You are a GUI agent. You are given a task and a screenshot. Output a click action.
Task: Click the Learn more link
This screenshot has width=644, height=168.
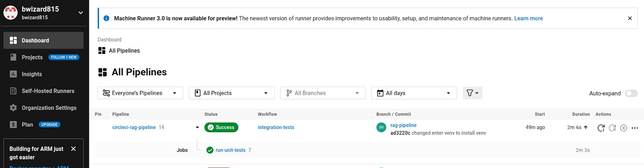[528, 18]
